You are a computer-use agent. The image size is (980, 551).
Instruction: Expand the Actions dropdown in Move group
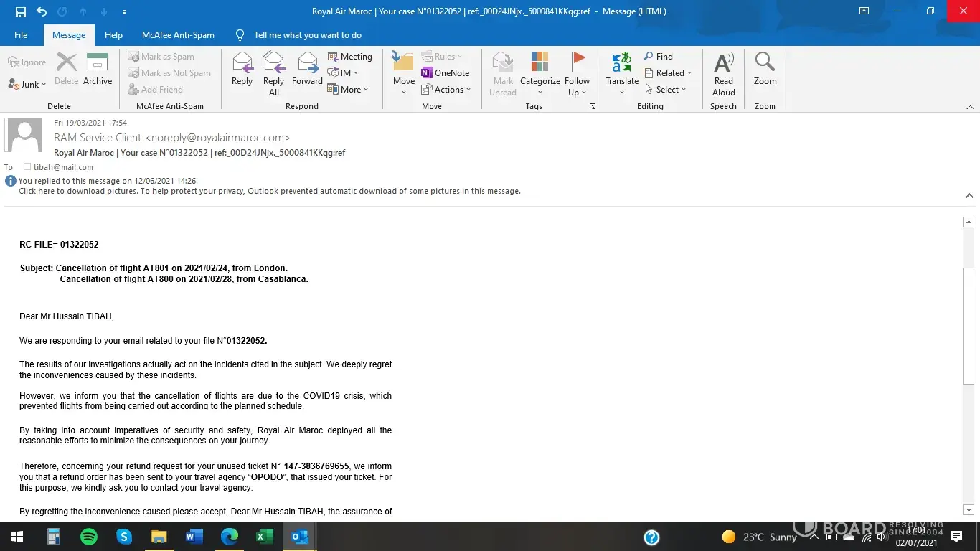(446, 90)
